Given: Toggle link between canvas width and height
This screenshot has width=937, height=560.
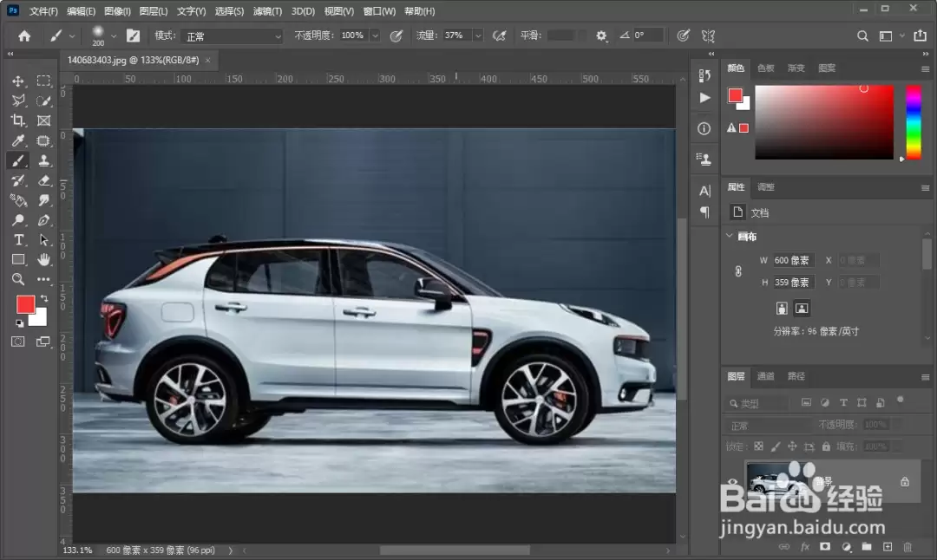Looking at the screenshot, I should tap(738, 271).
